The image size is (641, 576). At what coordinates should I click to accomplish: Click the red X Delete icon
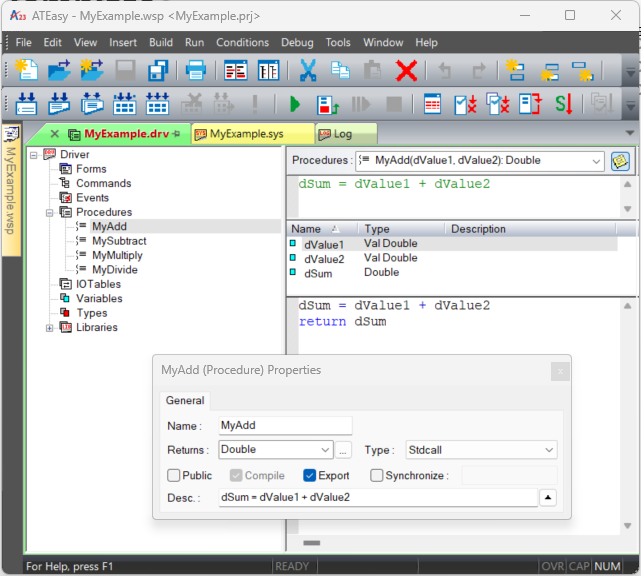pos(406,70)
